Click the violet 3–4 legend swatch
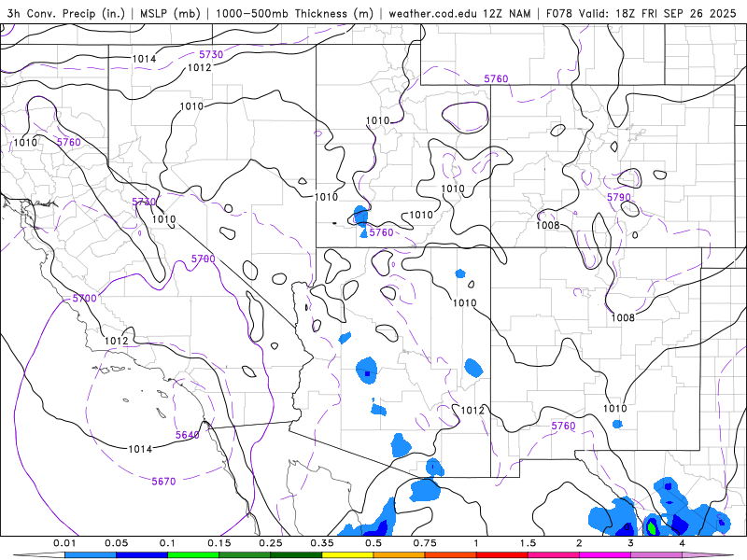The image size is (747, 560). tap(656, 555)
